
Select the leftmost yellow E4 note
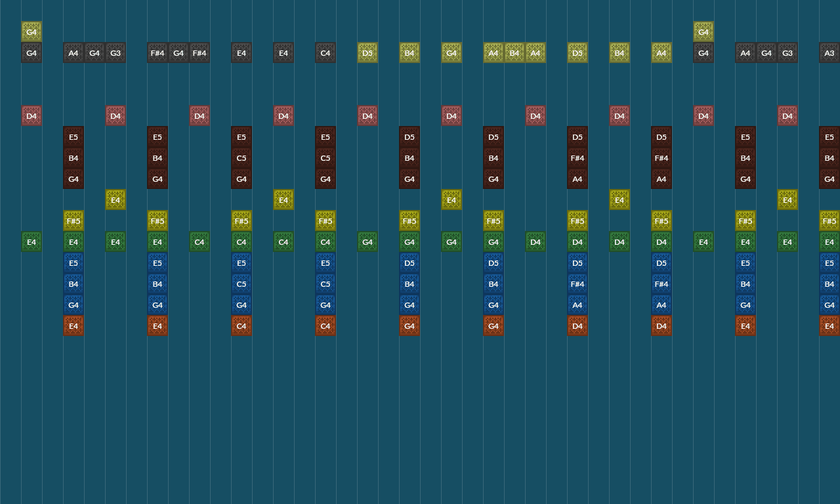[x=115, y=199]
